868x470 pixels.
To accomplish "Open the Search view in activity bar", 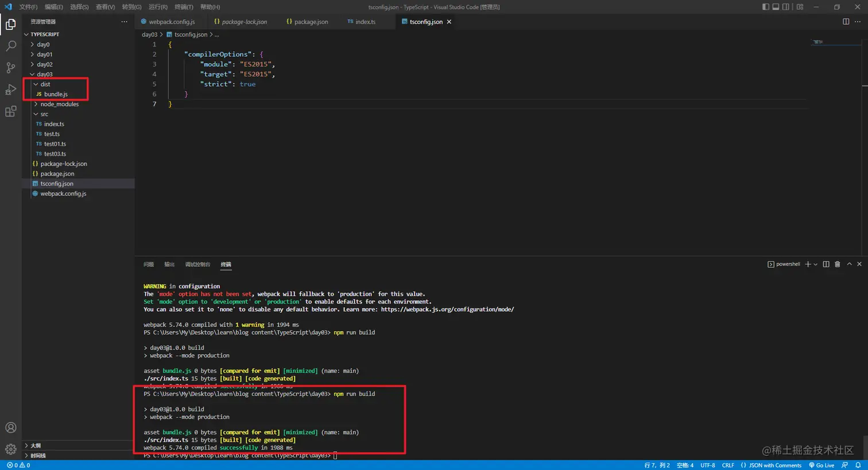I will coord(10,46).
